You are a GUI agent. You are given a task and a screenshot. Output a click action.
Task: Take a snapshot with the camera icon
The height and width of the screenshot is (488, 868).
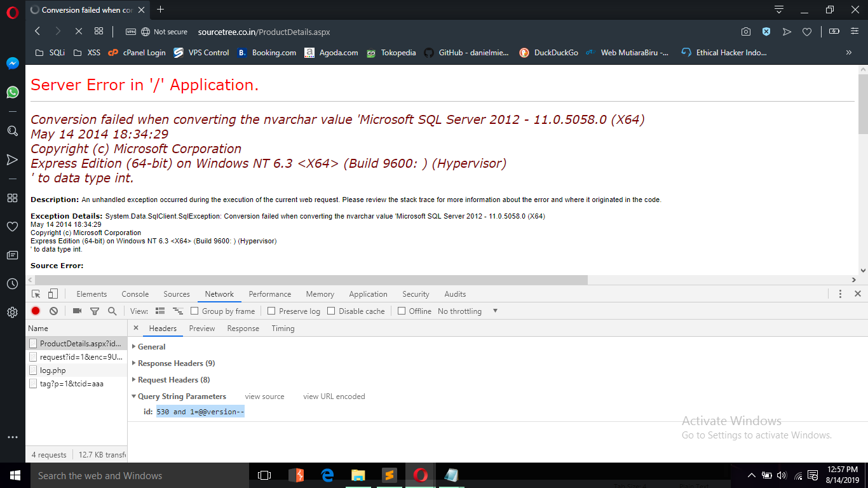coord(746,32)
